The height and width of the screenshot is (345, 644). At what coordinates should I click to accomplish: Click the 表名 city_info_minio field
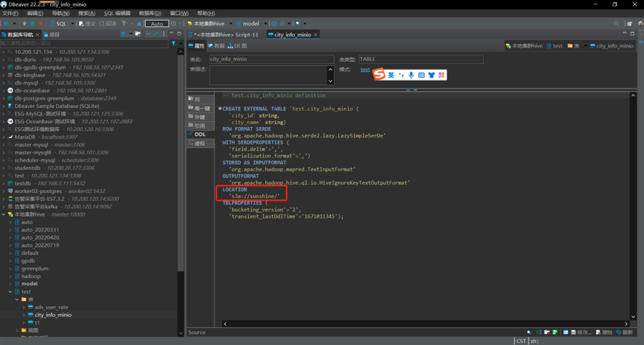tap(271, 59)
